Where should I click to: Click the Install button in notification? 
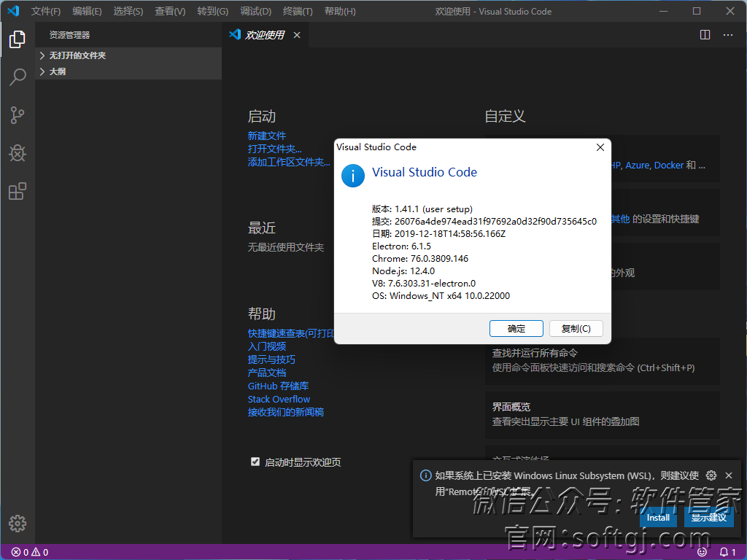coord(658,518)
